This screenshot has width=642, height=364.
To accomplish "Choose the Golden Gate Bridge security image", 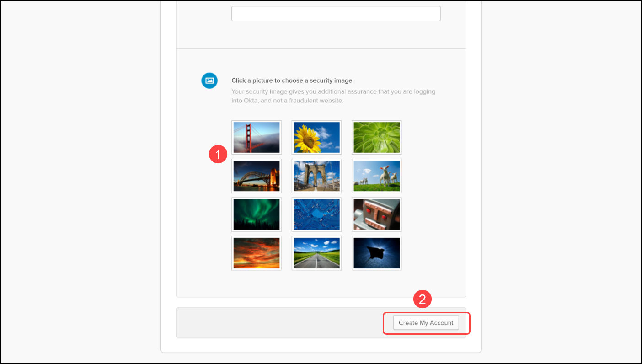I will tap(257, 137).
